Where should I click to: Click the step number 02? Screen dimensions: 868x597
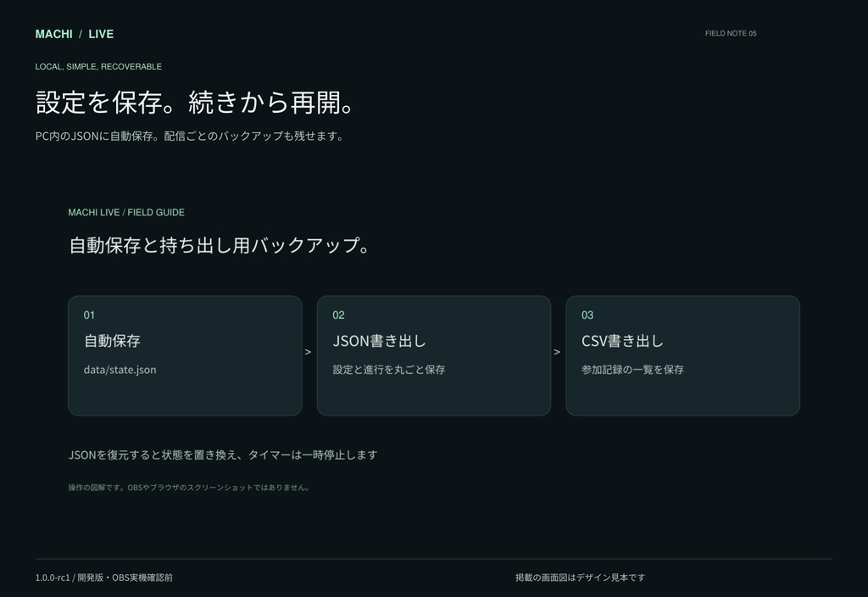[338, 315]
